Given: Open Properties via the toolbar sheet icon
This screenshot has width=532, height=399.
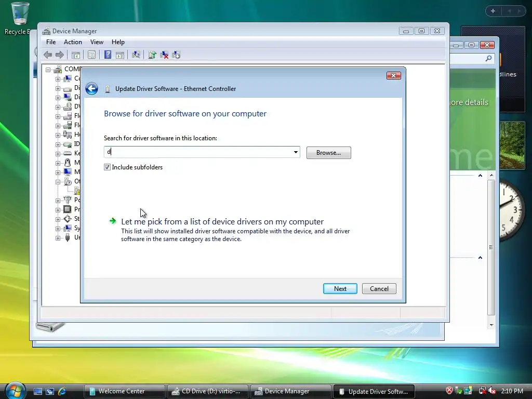Looking at the screenshot, I should click(91, 55).
